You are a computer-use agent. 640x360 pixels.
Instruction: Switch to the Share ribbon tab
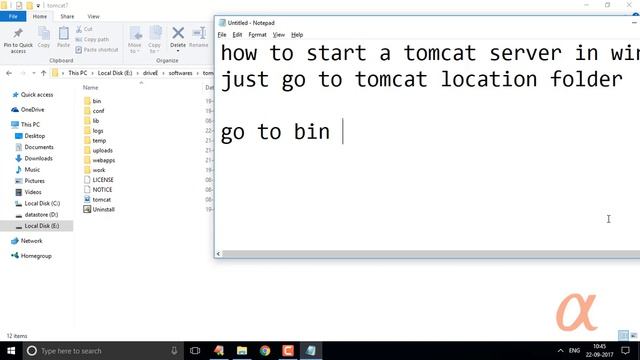click(x=67, y=16)
